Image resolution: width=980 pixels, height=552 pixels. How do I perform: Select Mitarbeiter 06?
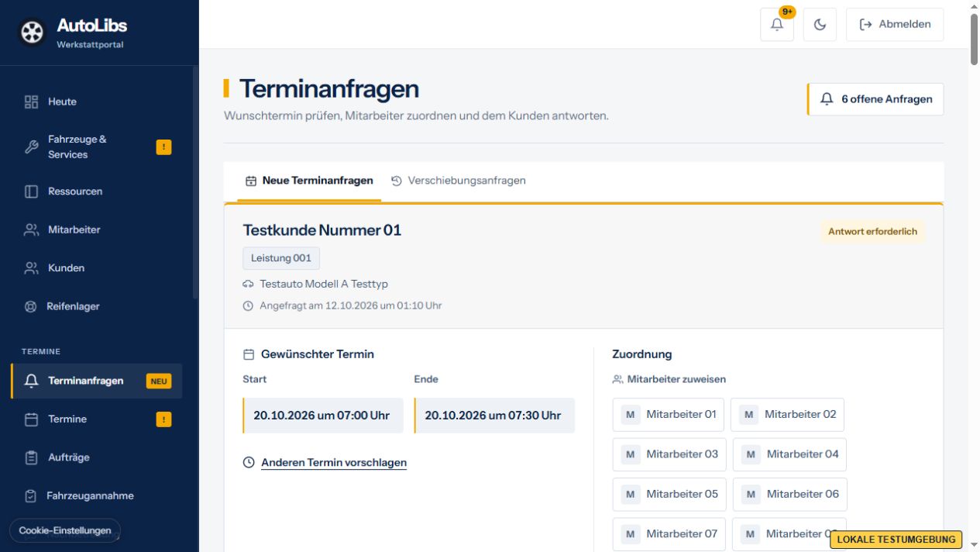click(790, 494)
